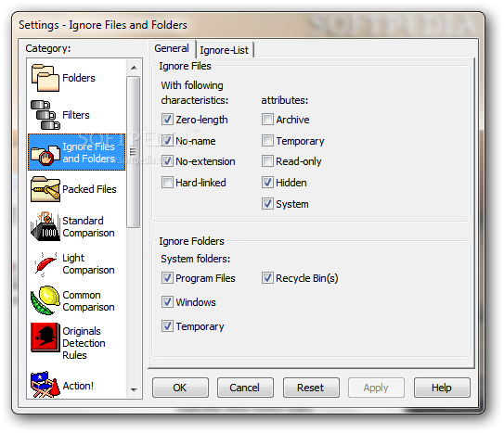The width and height of the screenshot is (504, 433).
Task: Enable the Hard-linked checkbox
Action: [x=167, y=183]
